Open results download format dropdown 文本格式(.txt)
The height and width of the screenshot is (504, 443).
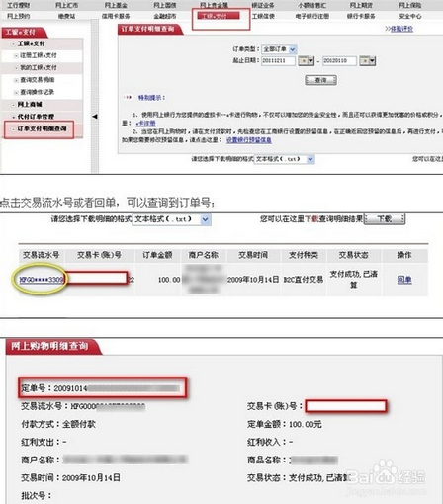pos(172,219)
